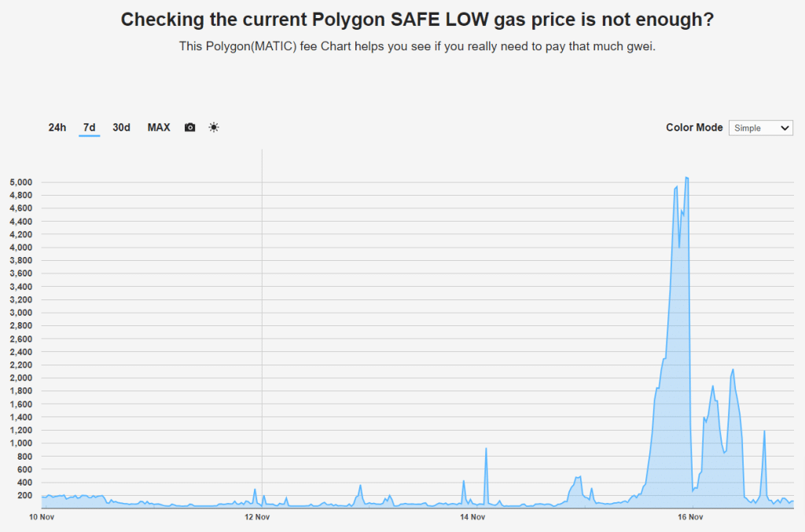This screenshot has height=532, width=805.
Task: Switch to the 24h time range tab
Action: [x=56, y=127]
